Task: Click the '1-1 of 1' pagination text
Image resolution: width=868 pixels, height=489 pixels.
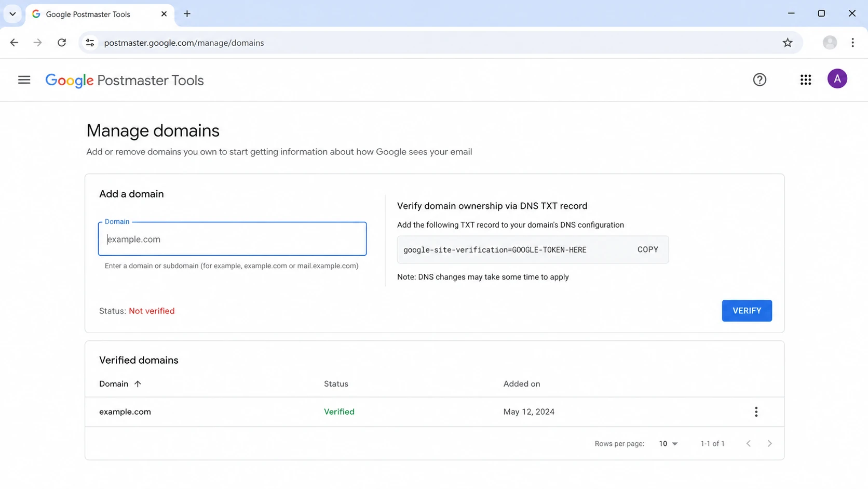Action: point(712,443)
